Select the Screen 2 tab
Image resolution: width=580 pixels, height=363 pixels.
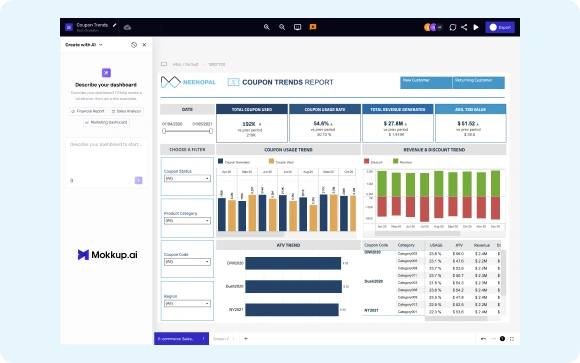(221, 339)
